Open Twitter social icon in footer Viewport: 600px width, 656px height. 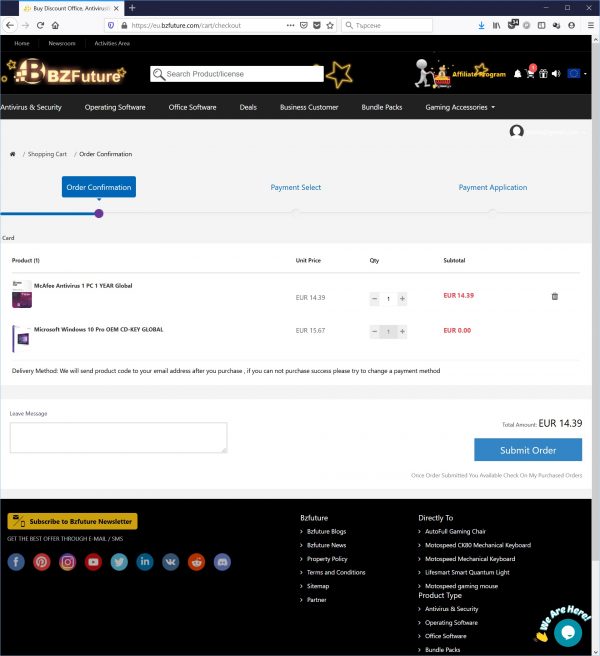pyautogui.click(x=119, y=562)
